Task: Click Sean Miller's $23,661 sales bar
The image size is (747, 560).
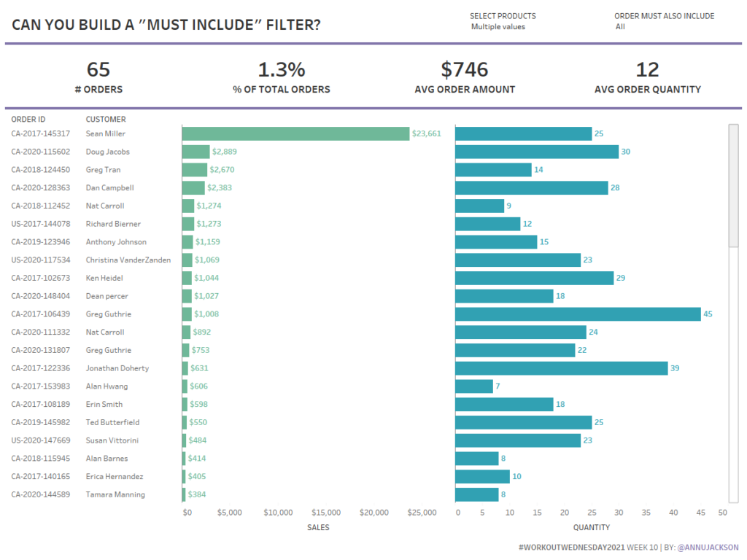Action: coord(295,133)
